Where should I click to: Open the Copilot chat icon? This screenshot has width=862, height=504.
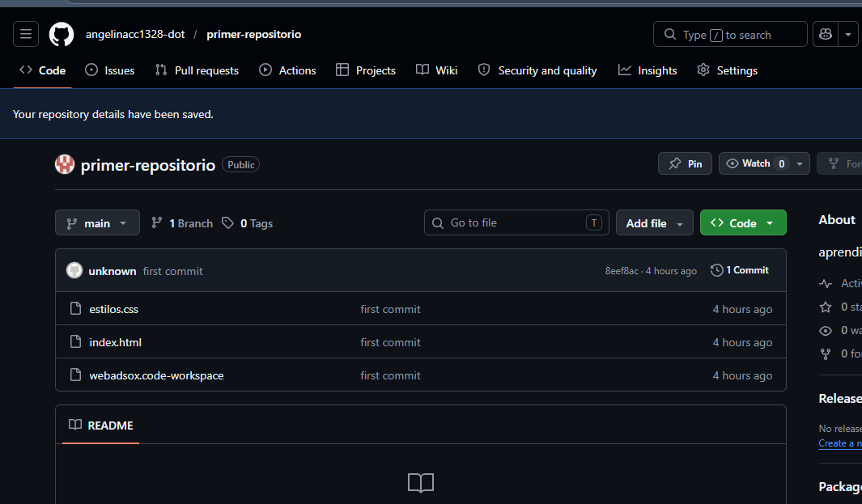[x=825, y=34]
